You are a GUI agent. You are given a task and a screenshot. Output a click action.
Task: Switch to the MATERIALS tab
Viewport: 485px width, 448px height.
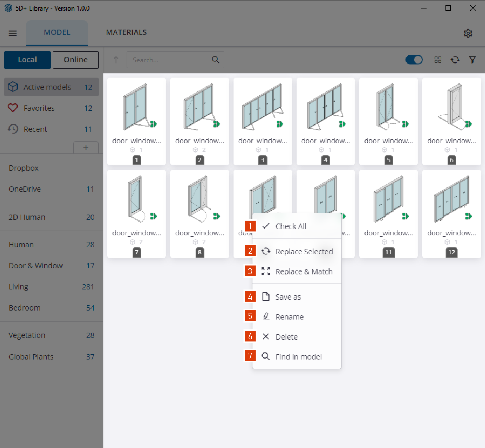[x=126, y=32]
